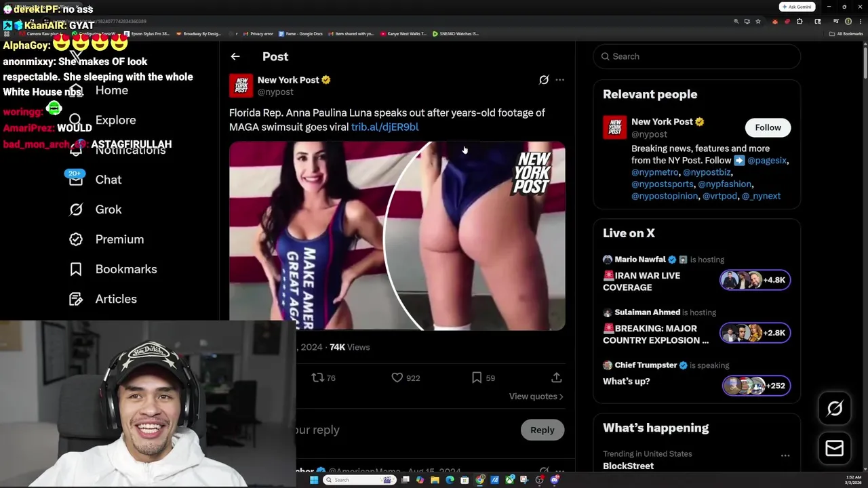The width and height of the screenshot is (868, 488).
Task: Open the @nypostsports profile link
Action: [663, 184]
